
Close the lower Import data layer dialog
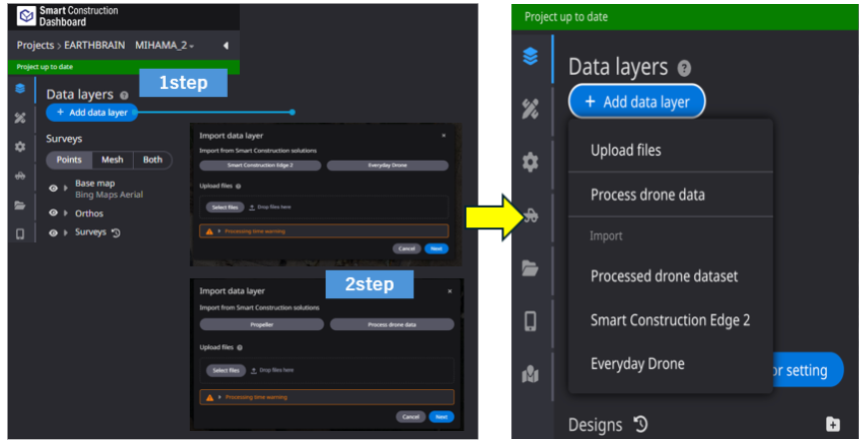click(x=449, y=291)
